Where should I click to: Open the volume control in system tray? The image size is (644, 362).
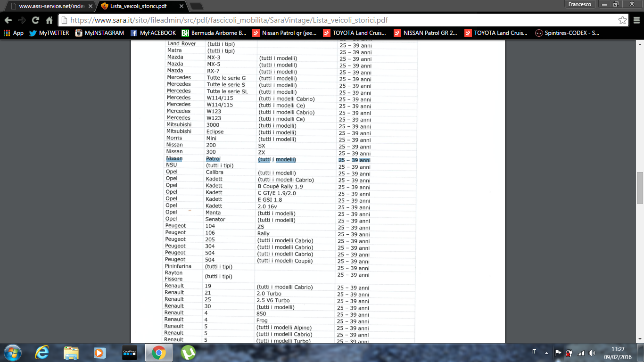(592, 353)
